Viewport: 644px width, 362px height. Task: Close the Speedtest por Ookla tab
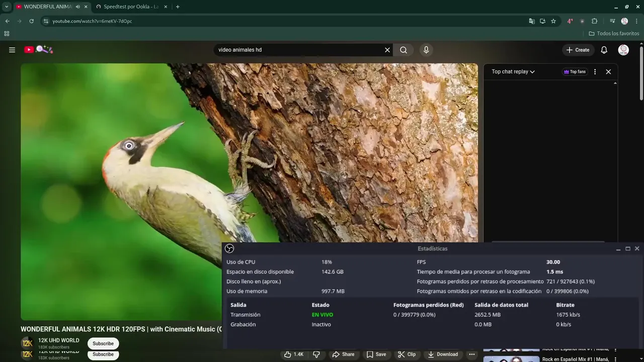[166, 7]
